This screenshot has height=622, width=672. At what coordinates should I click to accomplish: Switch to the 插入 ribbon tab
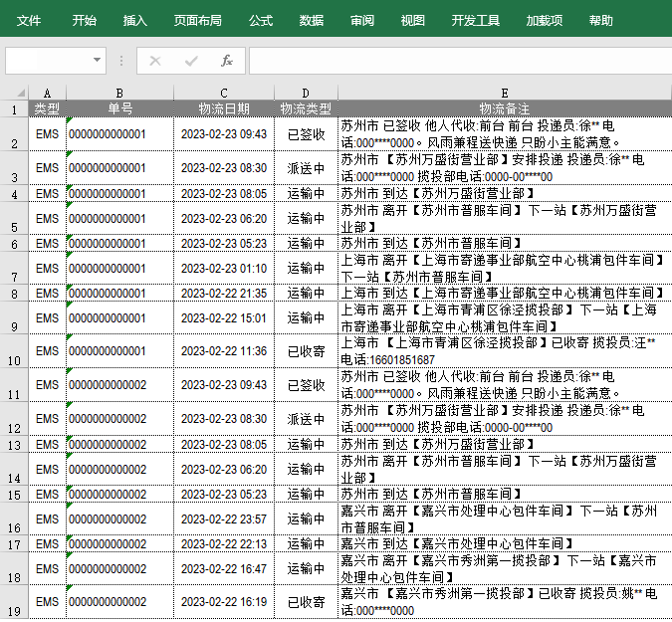pos(134,20)
